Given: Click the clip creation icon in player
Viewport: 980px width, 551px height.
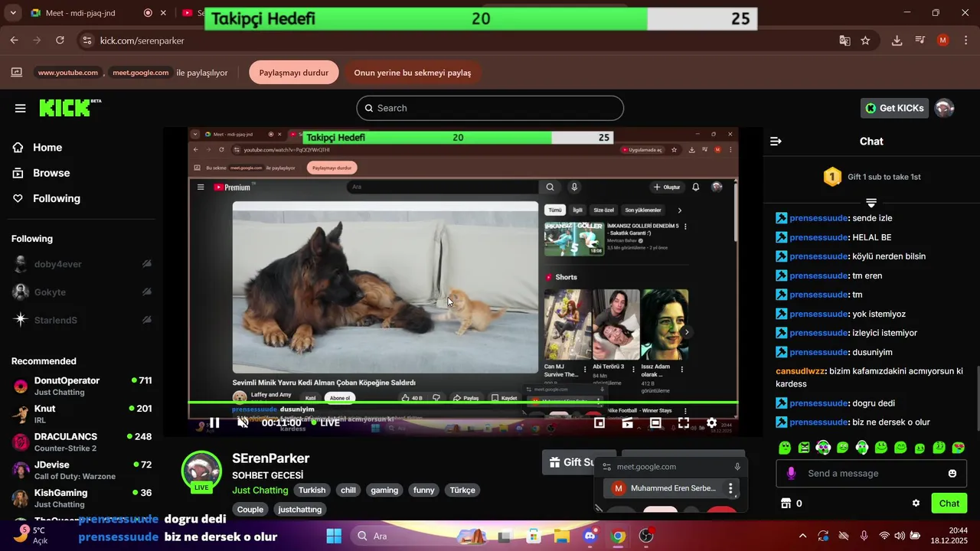Looking at the screenshot, I should click(x=627, y=422).
